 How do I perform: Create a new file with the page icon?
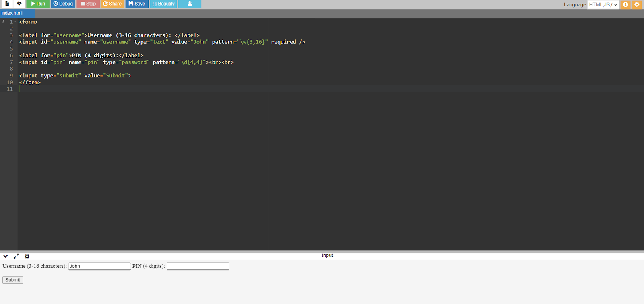[x=7, y=4]
